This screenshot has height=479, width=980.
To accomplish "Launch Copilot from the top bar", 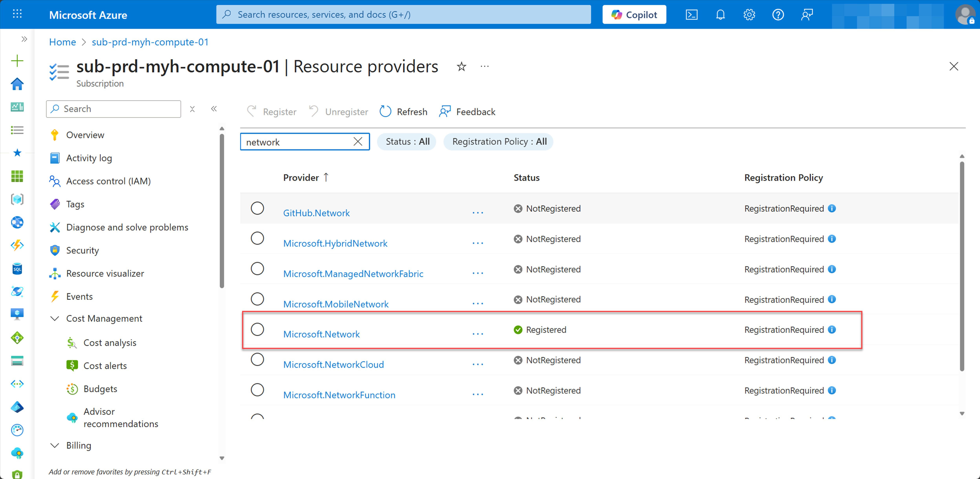I will [x=634, y=15].
